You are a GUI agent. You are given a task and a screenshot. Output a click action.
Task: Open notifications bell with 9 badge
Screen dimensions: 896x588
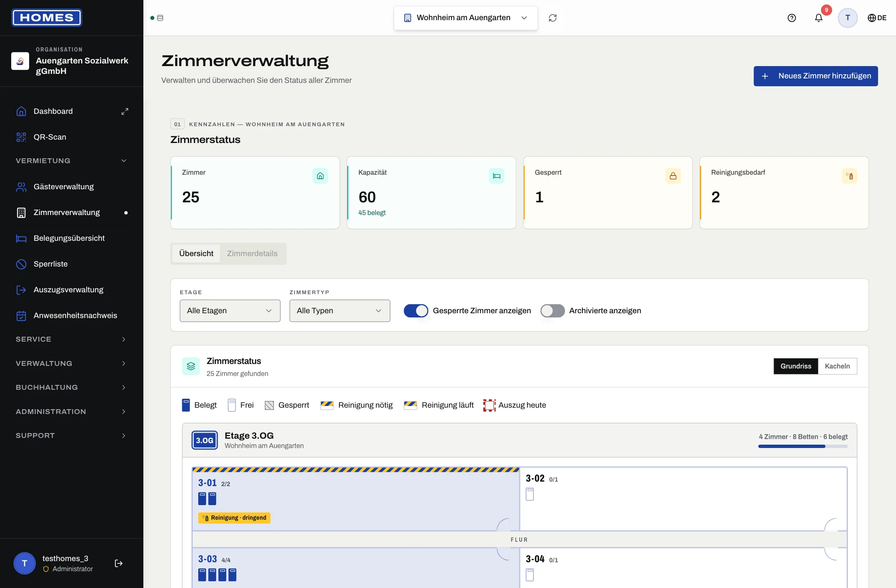818,18
